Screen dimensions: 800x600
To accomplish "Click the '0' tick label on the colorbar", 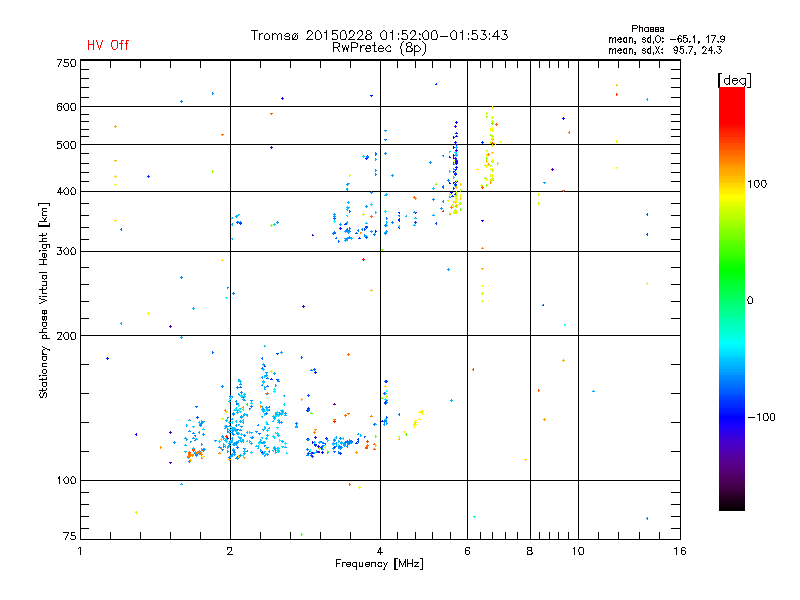I will coord(750,301).
